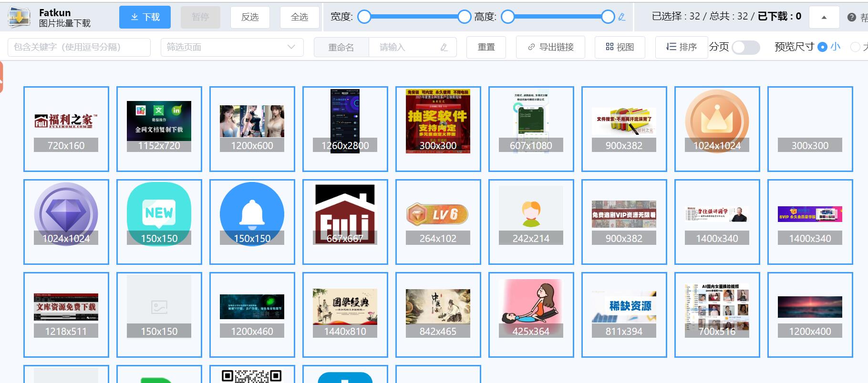868x383 pixels.
Task: Click the pencil icon in rename field
Action: coord(444,47)
